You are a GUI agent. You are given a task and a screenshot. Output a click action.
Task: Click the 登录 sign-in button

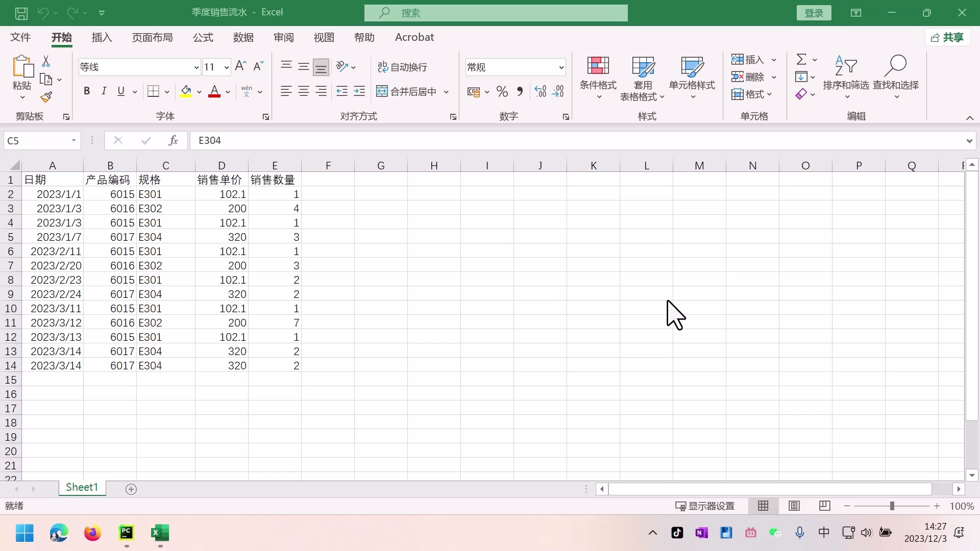tap(814, 13)
